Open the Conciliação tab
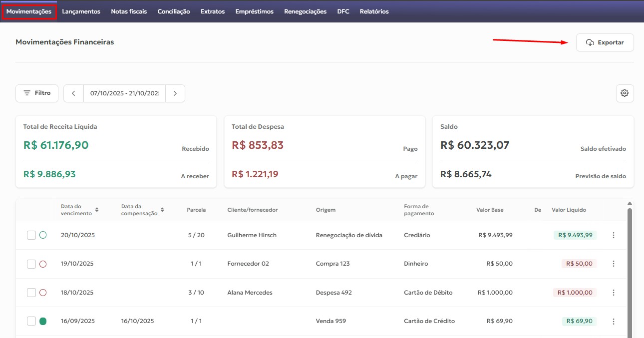The height and width of the screenshot is (338, 644). tap(174, 11)
